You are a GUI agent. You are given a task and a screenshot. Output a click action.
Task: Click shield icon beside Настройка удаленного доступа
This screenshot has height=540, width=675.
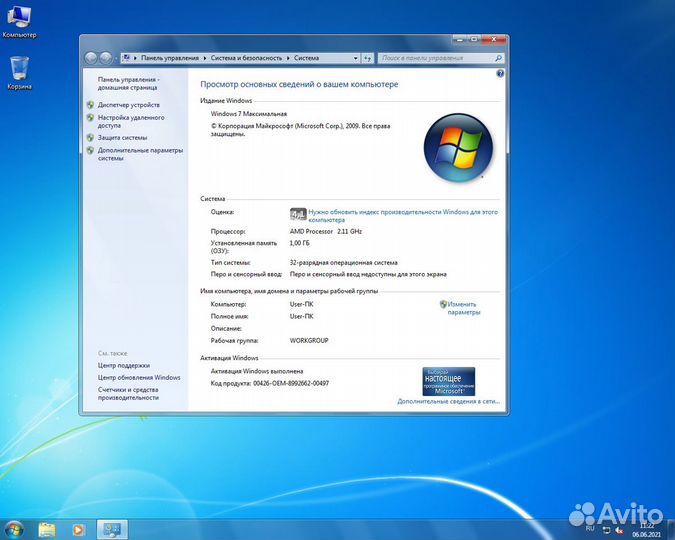tap(90, 118)
